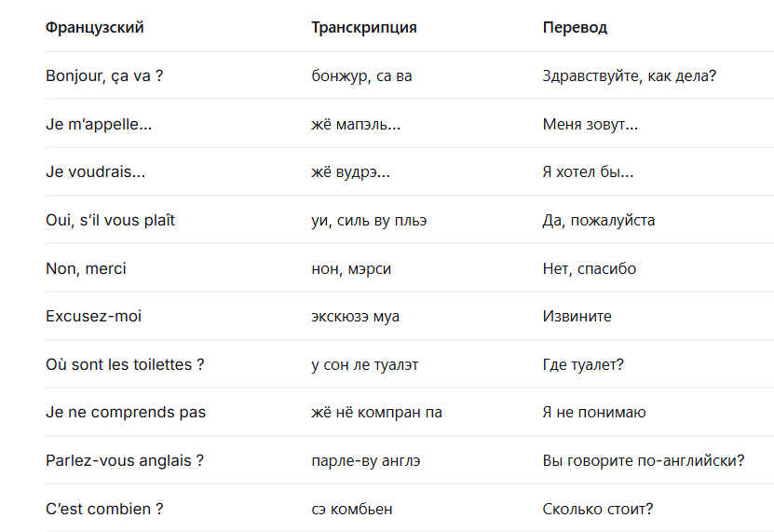This screenshot has height=532, width=774.
Task: Select the phrase Bonjour, ça va ?
Action: [104, 75]
